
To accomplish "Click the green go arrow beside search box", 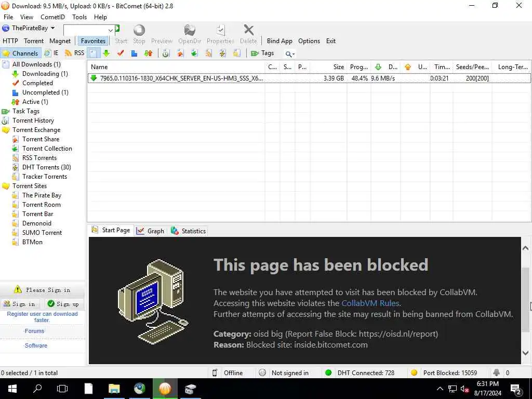I will (117, 28).
